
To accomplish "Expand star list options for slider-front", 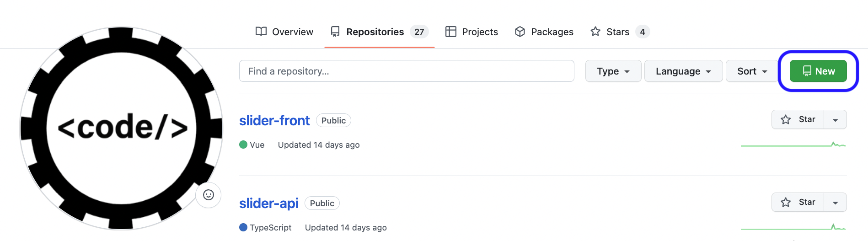I will click(x=836, y=120).
